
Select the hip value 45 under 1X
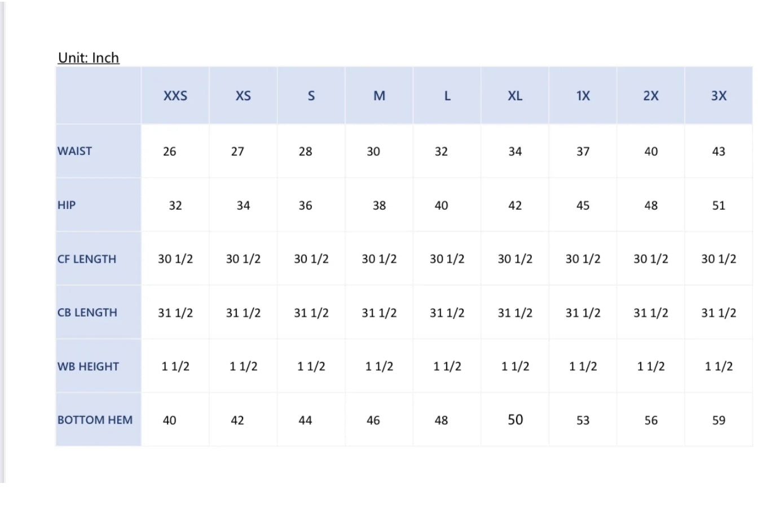583,206
